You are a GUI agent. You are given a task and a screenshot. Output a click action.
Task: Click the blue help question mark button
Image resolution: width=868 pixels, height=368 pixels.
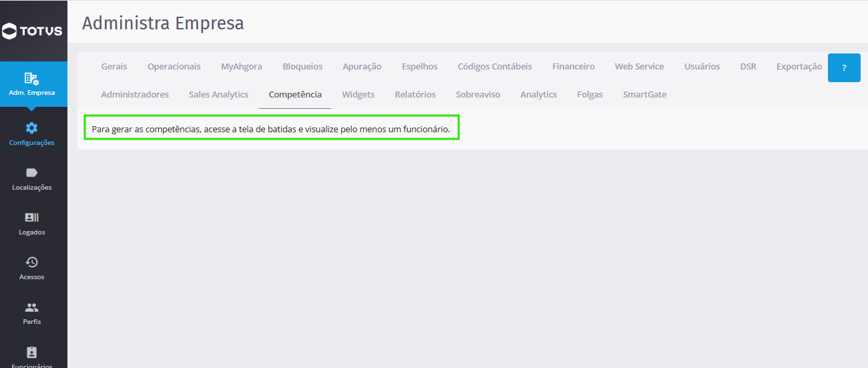pos(844,68)
